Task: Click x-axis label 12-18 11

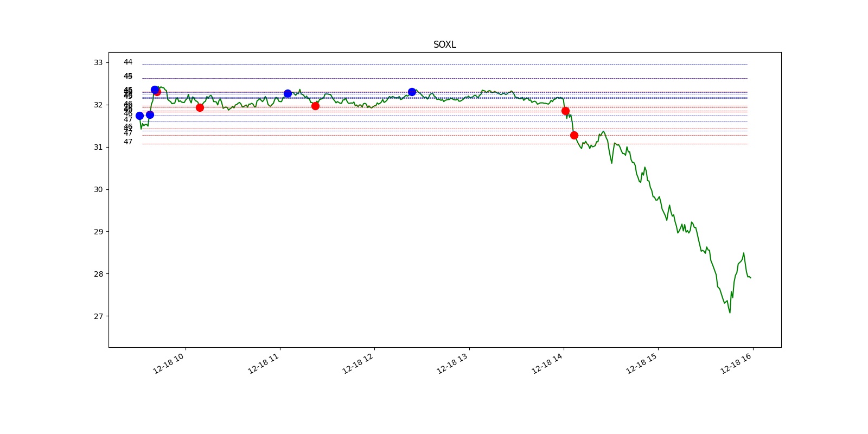Action: [x=264, y=362]
